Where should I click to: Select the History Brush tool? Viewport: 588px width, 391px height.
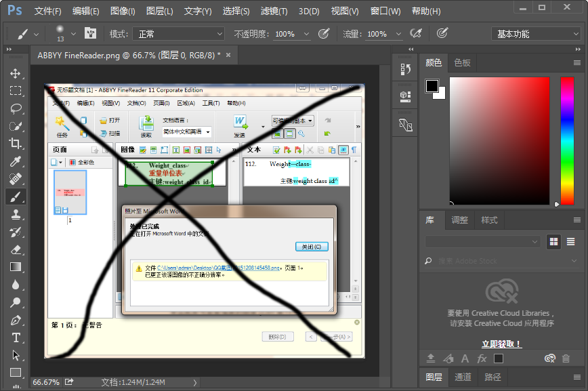click(x=16, y=232)
